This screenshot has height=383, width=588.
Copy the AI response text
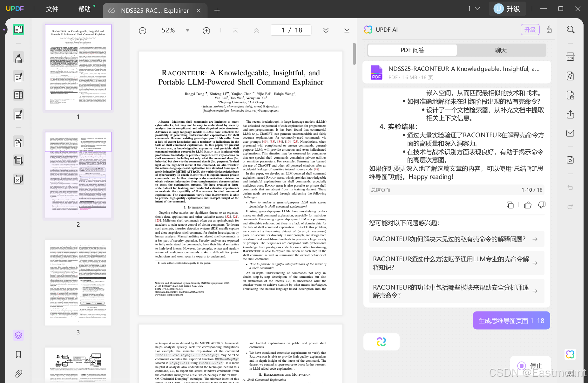coord(510,205)
